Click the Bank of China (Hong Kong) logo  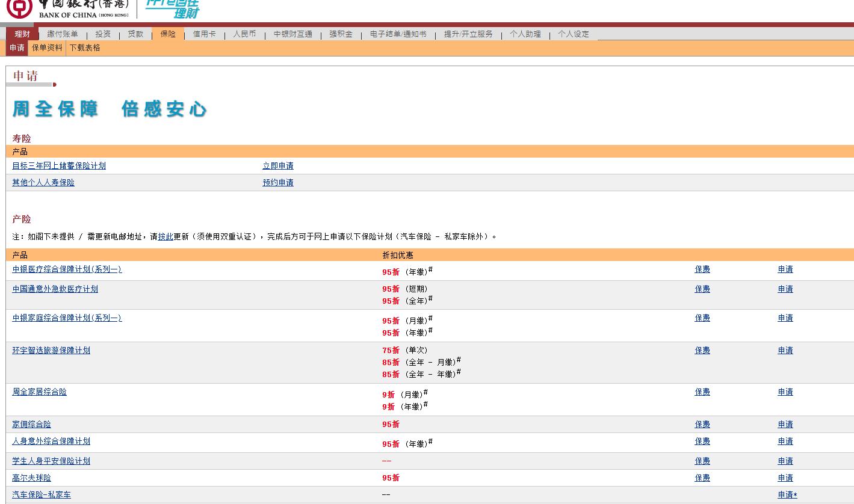pyautogui.click(x=67, y=8)
